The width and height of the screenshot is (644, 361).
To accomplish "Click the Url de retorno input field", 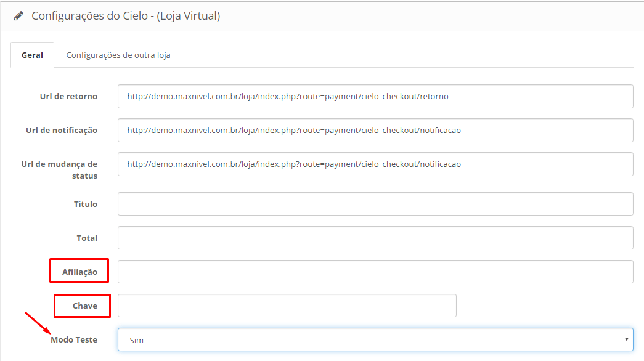I will pyautogui.click(x=375, y=96).
